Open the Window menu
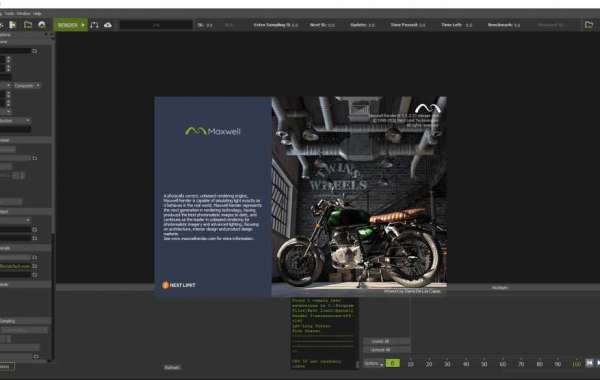The image size is (600, 380). 23,13
